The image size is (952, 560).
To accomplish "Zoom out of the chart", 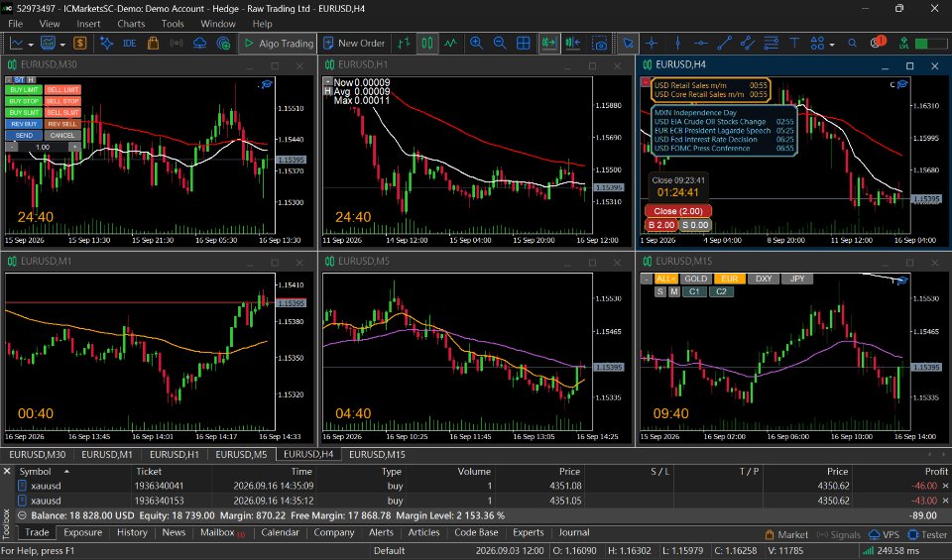I will [x=500, y=43].
